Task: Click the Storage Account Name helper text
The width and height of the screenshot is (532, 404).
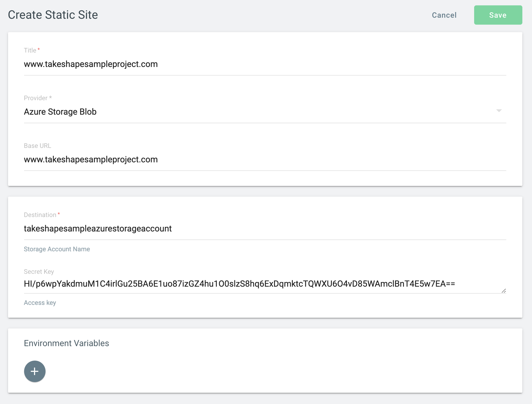Action: pos(57,249)
